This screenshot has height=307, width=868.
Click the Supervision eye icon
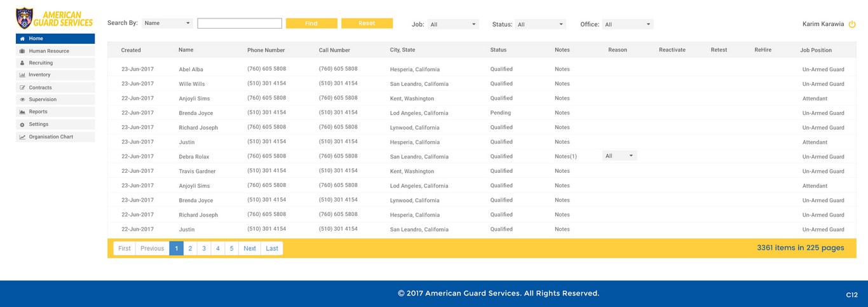click(x=22, y=100)
